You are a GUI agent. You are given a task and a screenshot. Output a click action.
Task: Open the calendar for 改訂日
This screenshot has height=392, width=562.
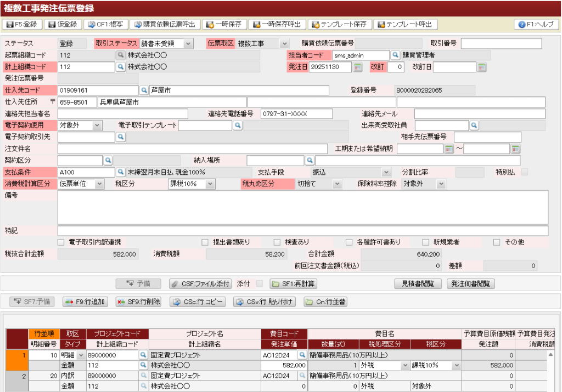[x=482, y=67]
